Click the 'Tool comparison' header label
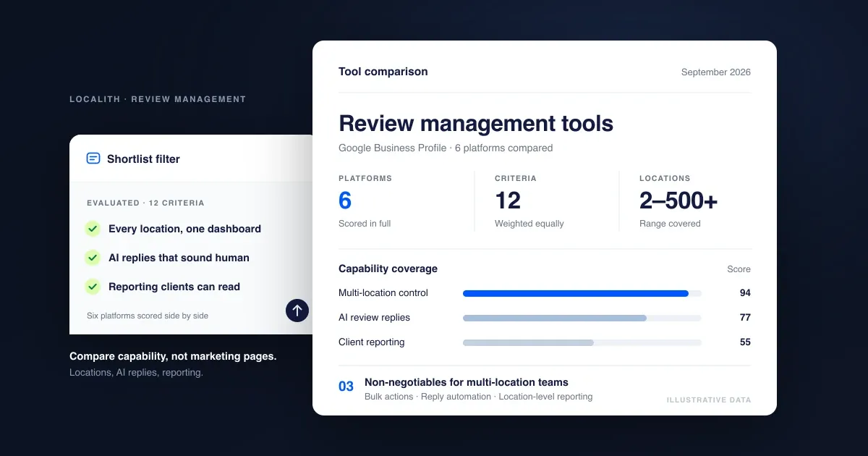Image resolution: width=868 pixels, height=456 pixels. coord(383,72)
